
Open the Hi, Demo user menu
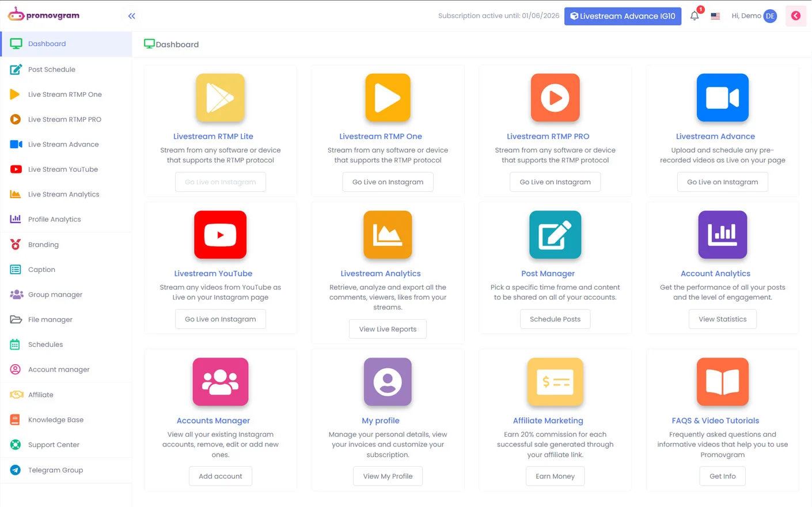[754, 16]
